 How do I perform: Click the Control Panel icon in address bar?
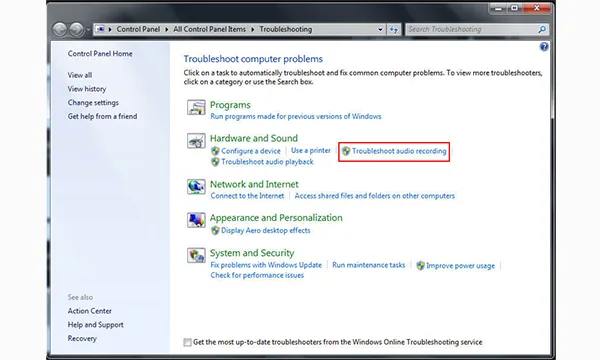(100, 29)
